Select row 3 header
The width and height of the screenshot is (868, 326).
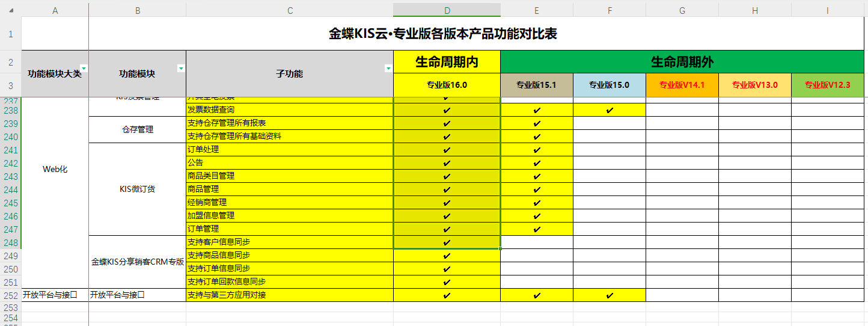[x=11, y=85]
